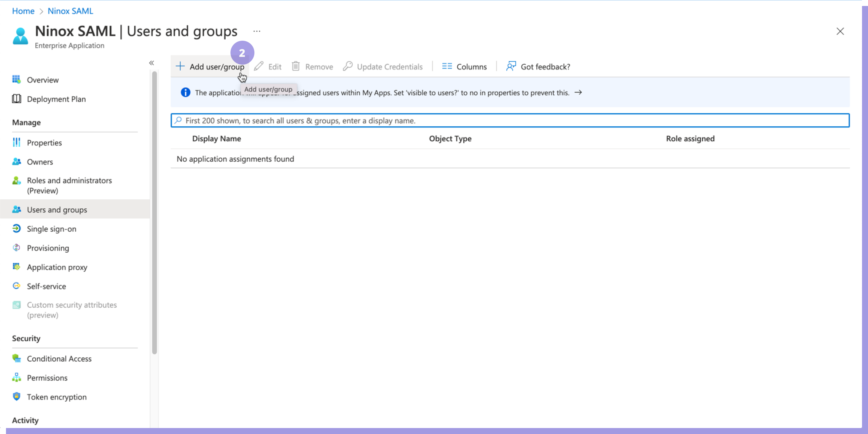
Task: Follow the banner arrow to properties
Action: [578, 92]
